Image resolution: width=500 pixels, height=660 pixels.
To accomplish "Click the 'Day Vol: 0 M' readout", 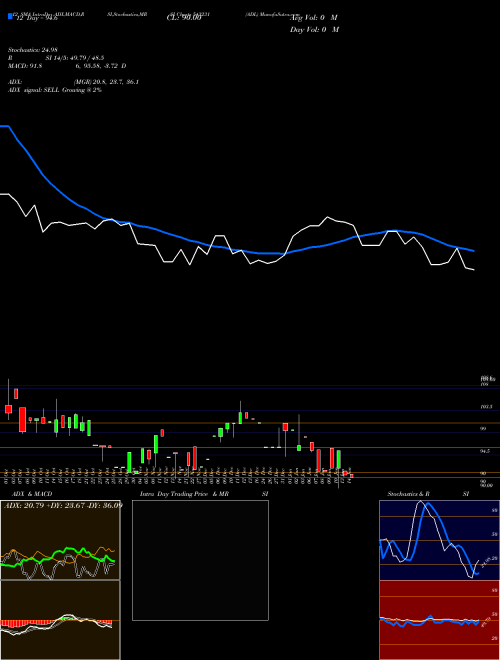I will click(314, 29).
